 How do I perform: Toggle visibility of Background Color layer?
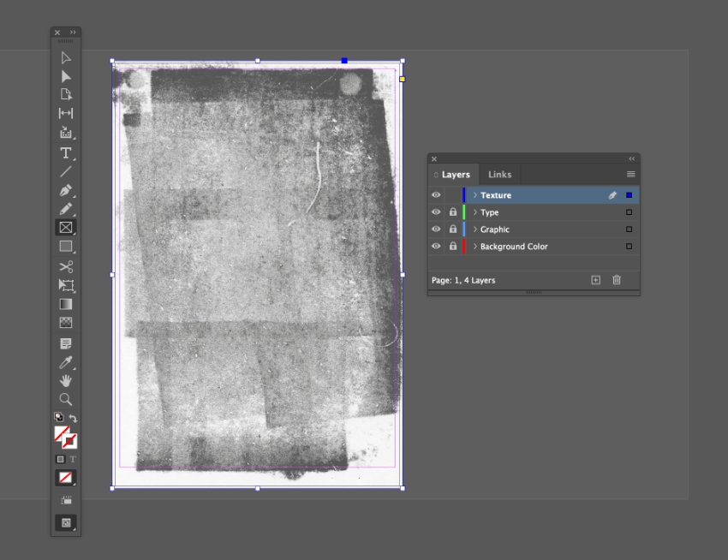435,246
